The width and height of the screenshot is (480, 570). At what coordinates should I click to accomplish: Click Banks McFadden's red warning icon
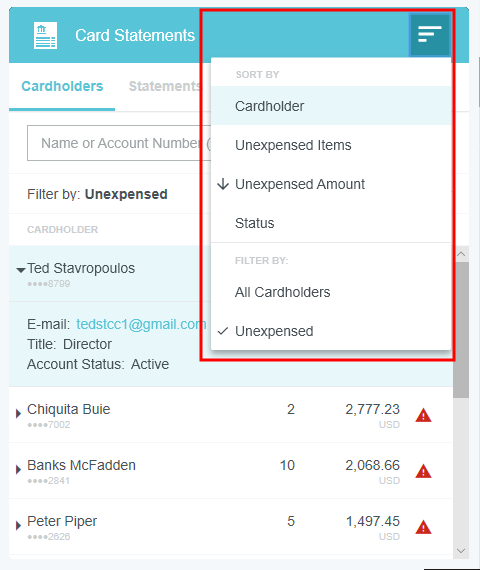(x=423, y=471)
